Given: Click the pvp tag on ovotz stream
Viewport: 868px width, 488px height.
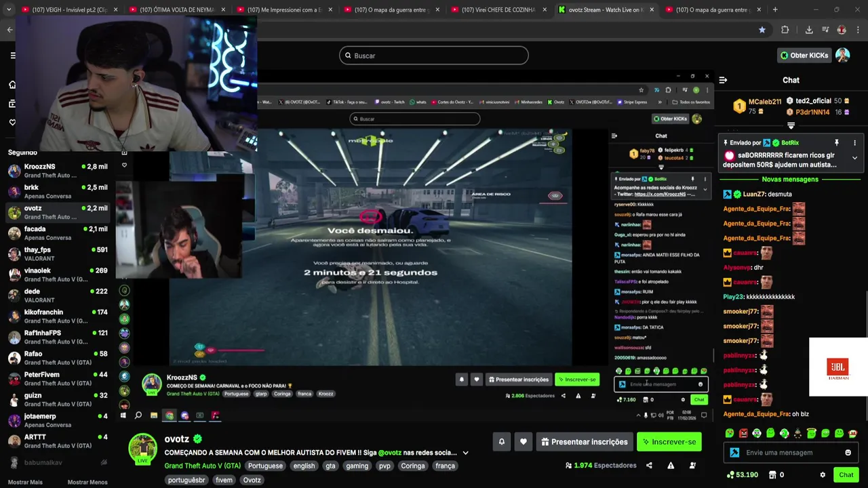Looking at the screenshot, I should pyautogui.click(x=384, y=466).
